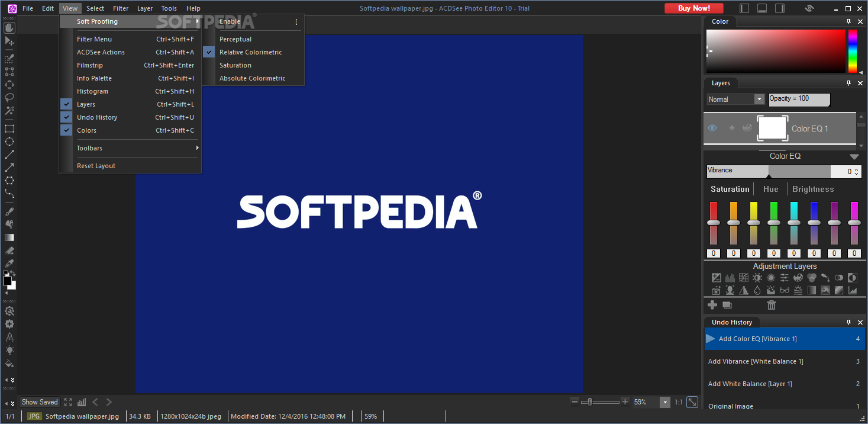Screen dimensions: 868x424
Task: Add the sunset waves adjustment layer
Action: click(x=798, y=290)
